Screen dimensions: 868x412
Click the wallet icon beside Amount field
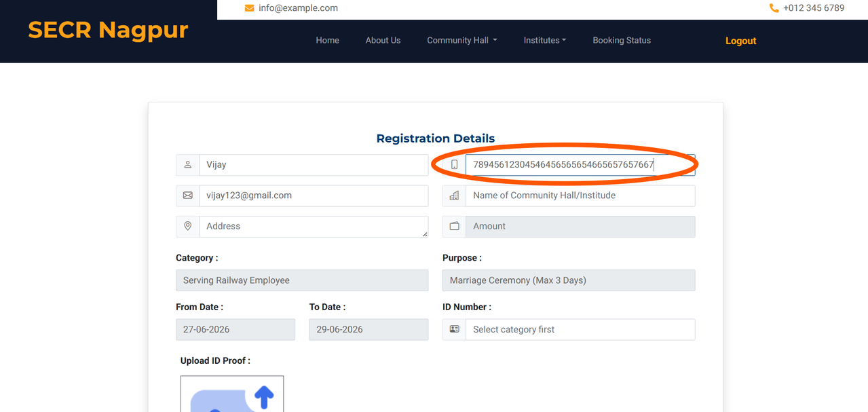pos(455,227)
